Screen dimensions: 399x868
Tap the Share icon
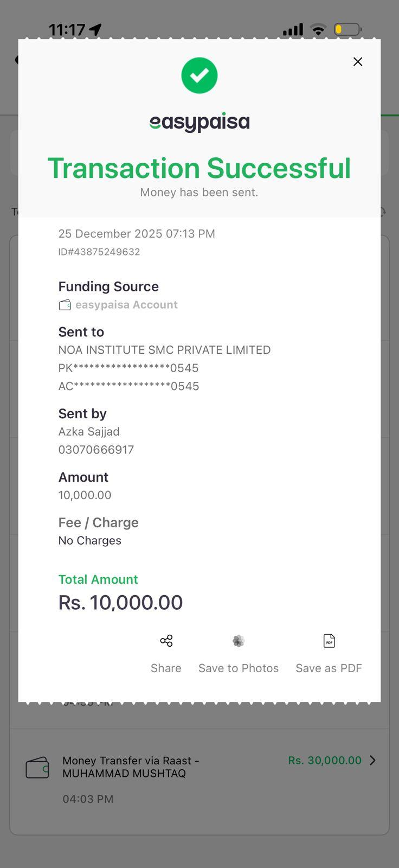point(166,641)
